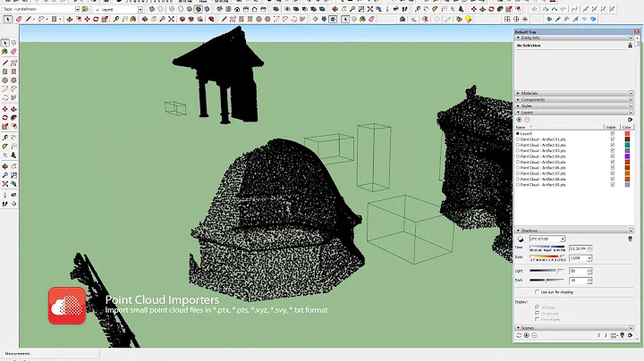Add a new layer with plus icon
Screen dimensions: 644x361
click(519, 120)
